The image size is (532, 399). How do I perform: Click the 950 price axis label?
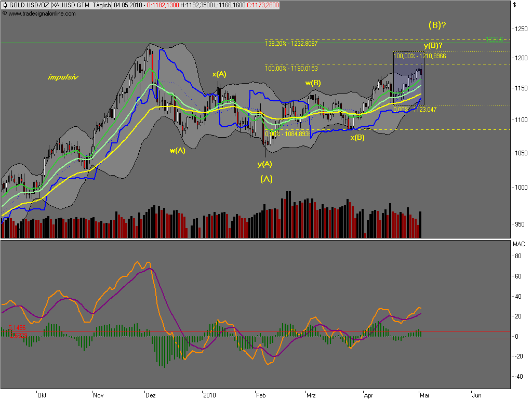point(520,224)
